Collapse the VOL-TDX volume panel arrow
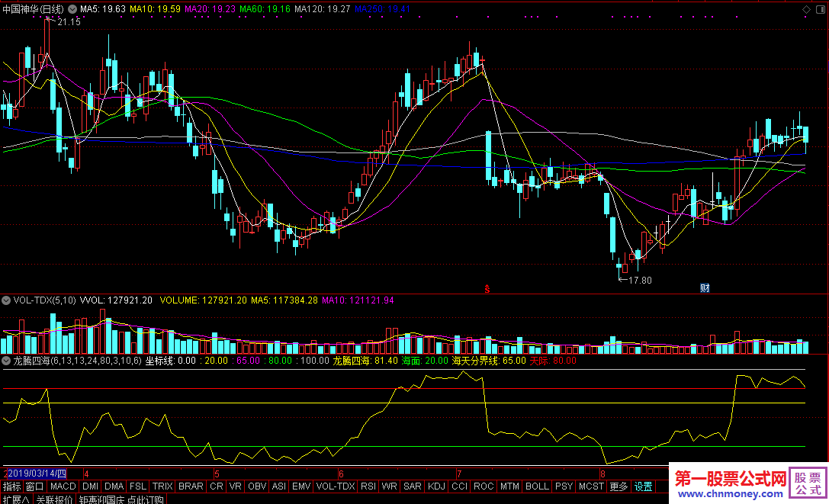The height and width of the screenshot is (504, 829). point(6,300)
